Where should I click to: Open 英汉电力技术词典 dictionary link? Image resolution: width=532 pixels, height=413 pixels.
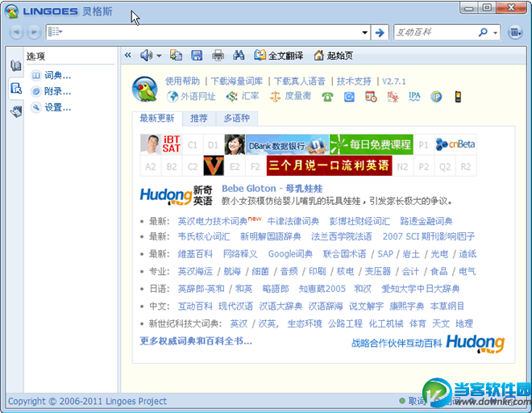click(x=212, y=222)
